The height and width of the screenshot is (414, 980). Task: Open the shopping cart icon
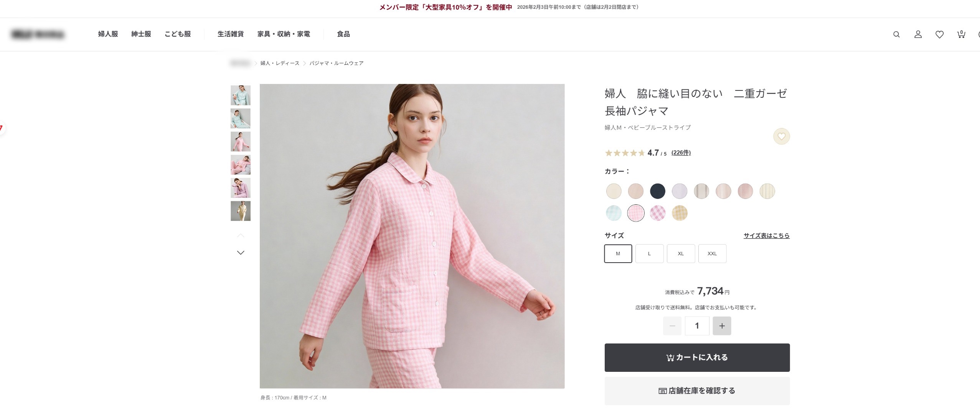pos(961,34)
